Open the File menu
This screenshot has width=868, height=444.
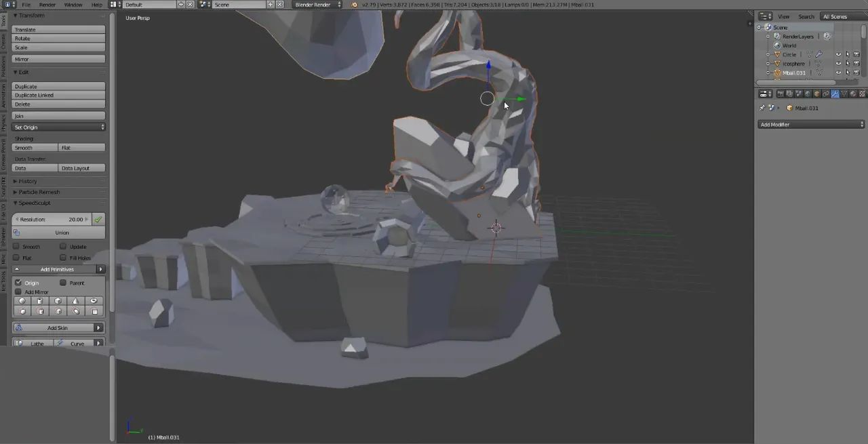26,4
